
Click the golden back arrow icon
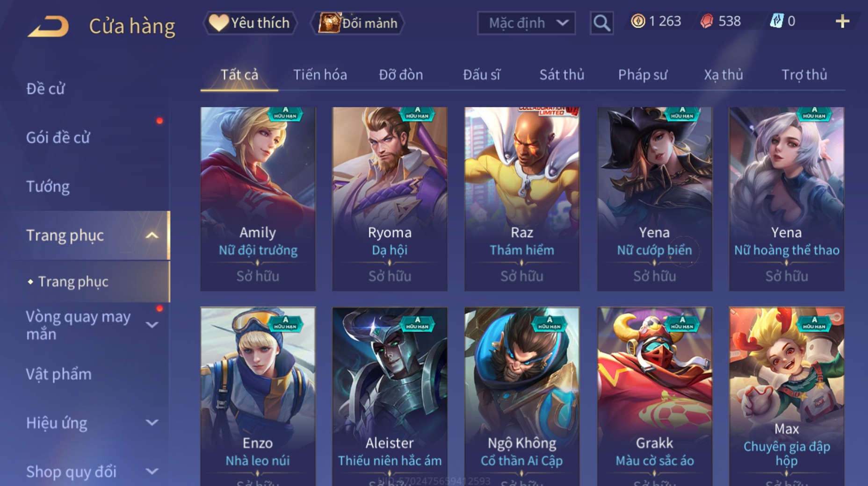[48, 26]
